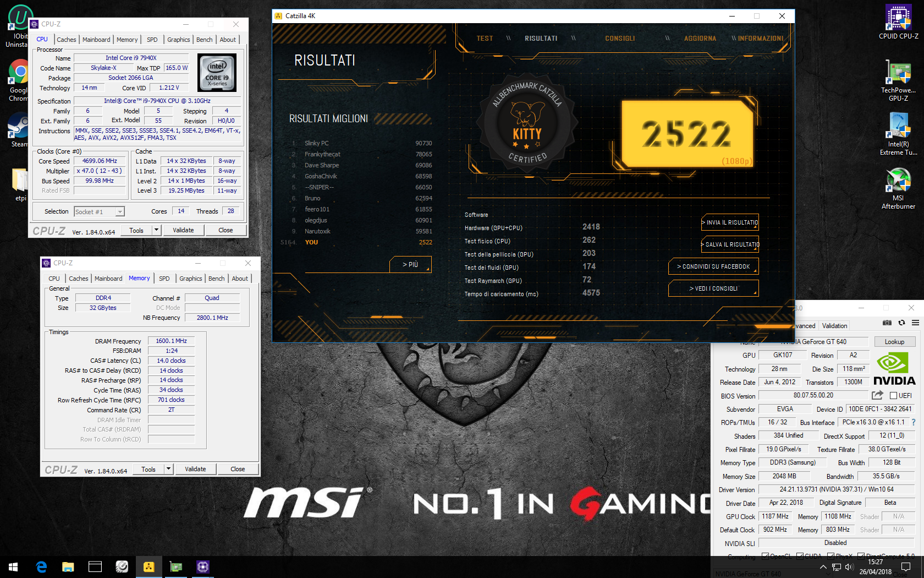Open the MSI Afterburner desktop icon
This screenshot has width=924, height=578.
point(898,188)
